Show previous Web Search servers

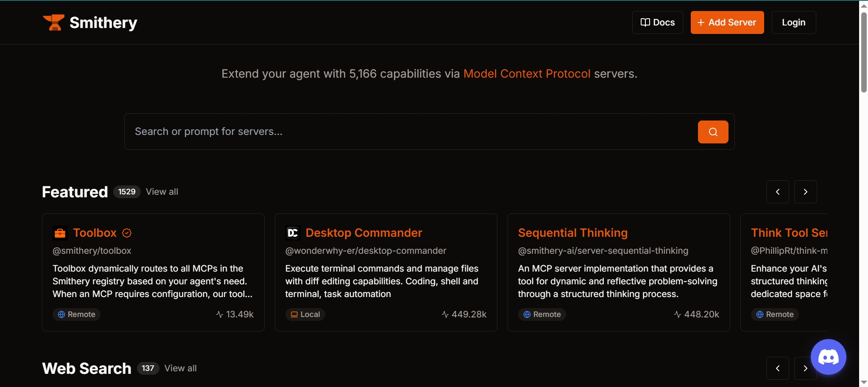coord(777,368)
